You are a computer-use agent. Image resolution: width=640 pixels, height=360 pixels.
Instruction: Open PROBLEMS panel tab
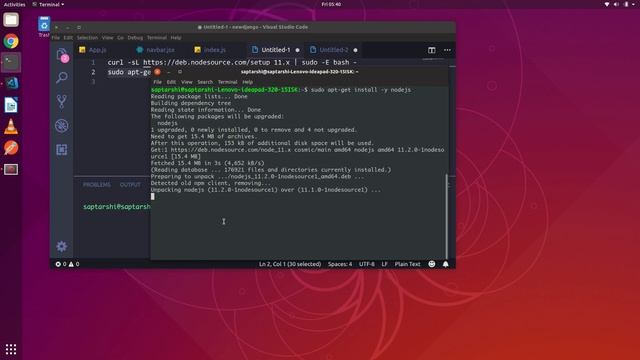pyautogui.click(x=97, y=184)
